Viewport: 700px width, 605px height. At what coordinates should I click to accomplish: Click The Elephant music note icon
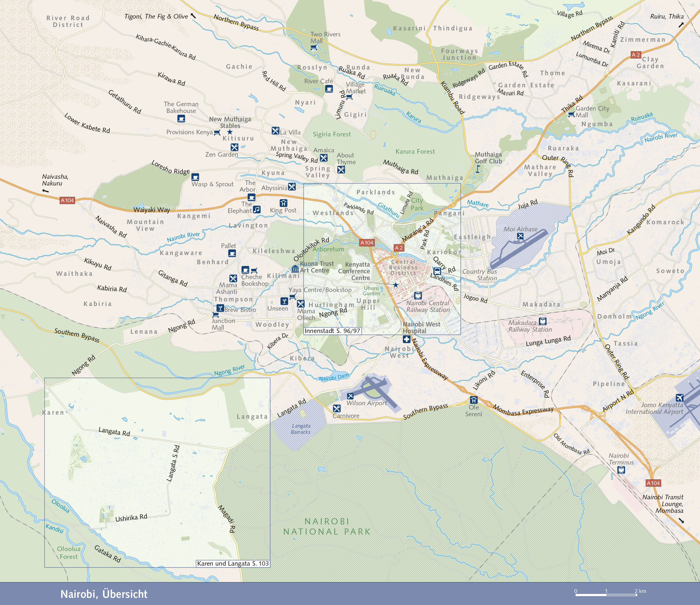click(257, 209)
